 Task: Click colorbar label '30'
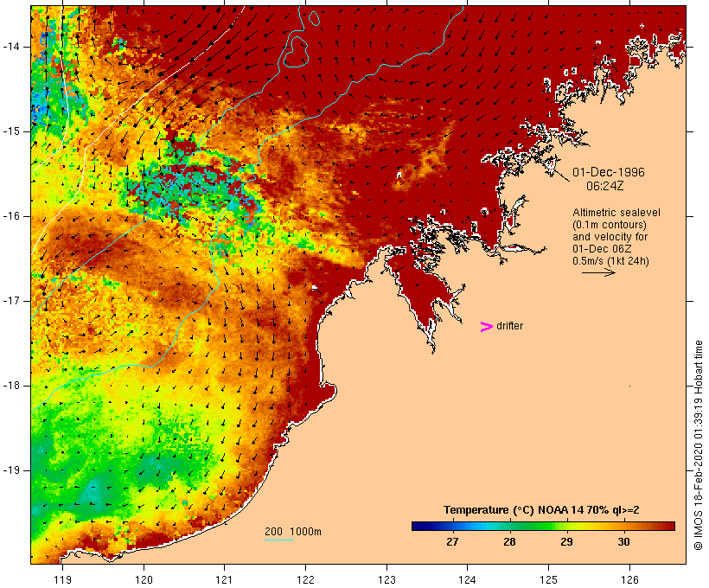pos(623,542)
